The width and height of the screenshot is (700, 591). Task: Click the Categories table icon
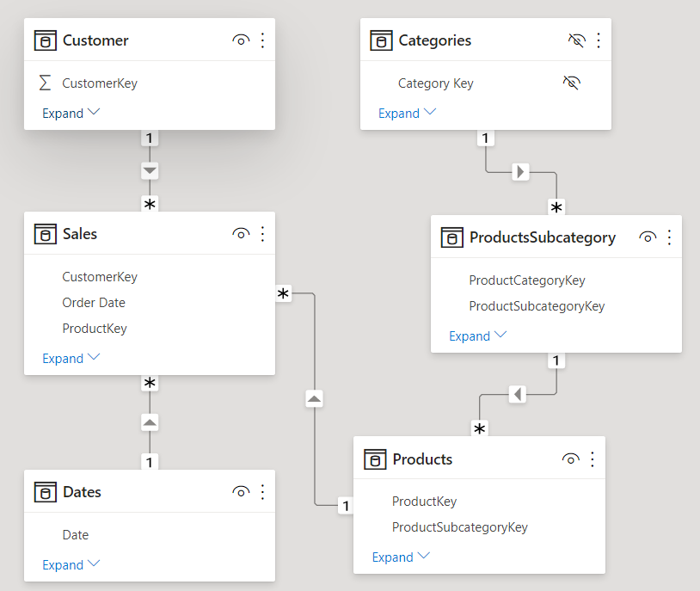(x=381, y=40)
